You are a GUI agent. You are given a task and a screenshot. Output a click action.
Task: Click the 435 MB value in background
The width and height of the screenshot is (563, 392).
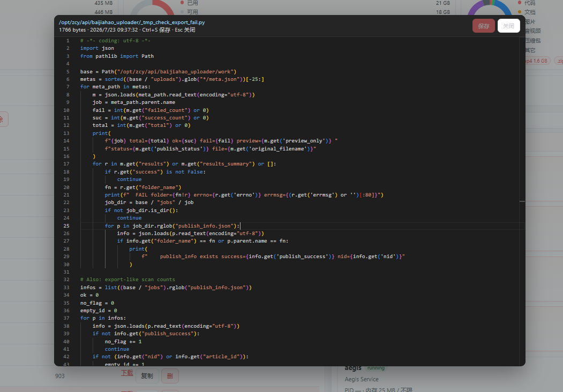[x=103, y=3]
